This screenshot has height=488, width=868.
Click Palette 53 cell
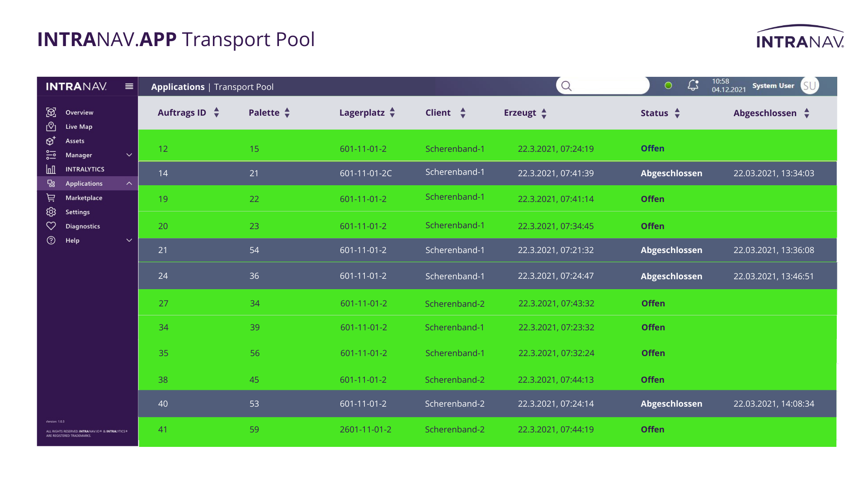click(254, 404)
